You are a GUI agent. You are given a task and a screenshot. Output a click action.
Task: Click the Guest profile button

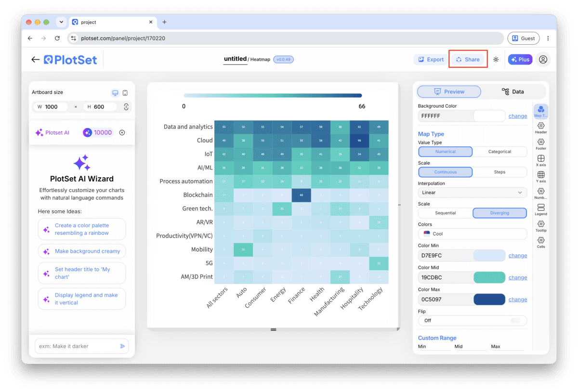pos(523,38)
